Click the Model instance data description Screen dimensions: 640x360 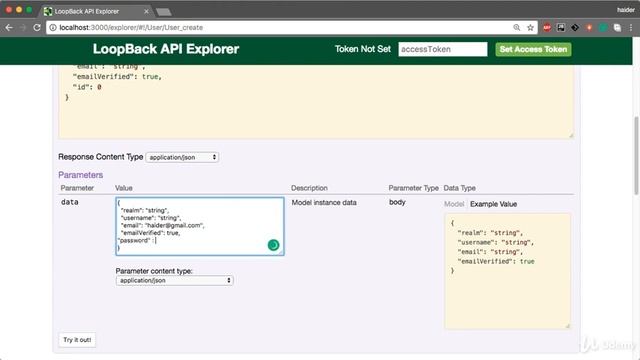324,202
